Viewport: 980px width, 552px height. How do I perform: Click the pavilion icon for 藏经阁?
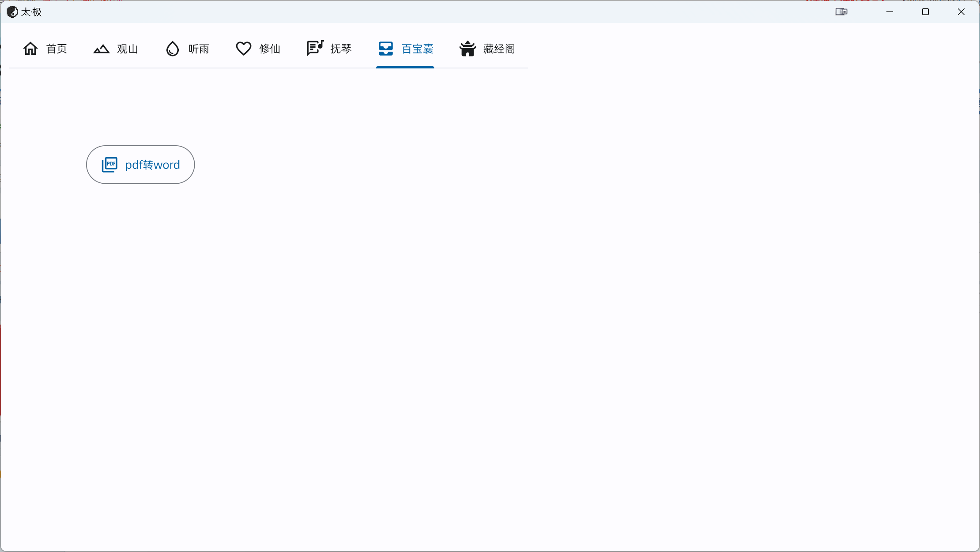pyautogui.click(x=467, y=49)
